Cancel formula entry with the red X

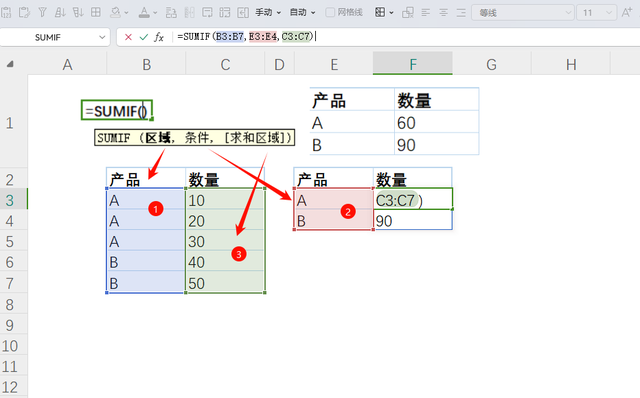point(128,37)
